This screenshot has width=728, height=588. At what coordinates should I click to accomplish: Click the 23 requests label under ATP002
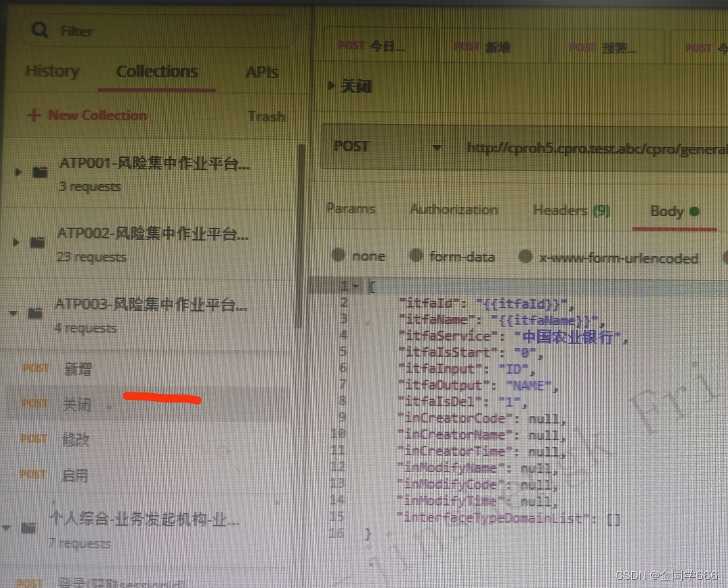point(91,257)
